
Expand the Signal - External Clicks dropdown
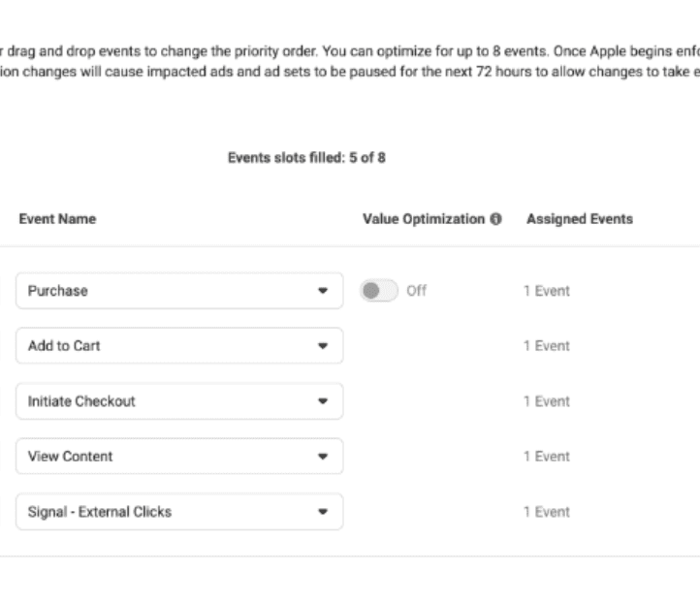(x=179, y=512)
